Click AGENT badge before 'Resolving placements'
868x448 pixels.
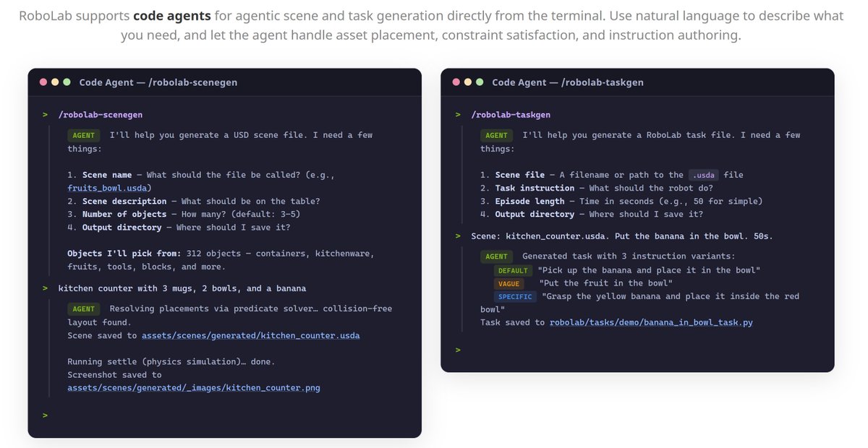pyautogui.click(x=84, y=309)
